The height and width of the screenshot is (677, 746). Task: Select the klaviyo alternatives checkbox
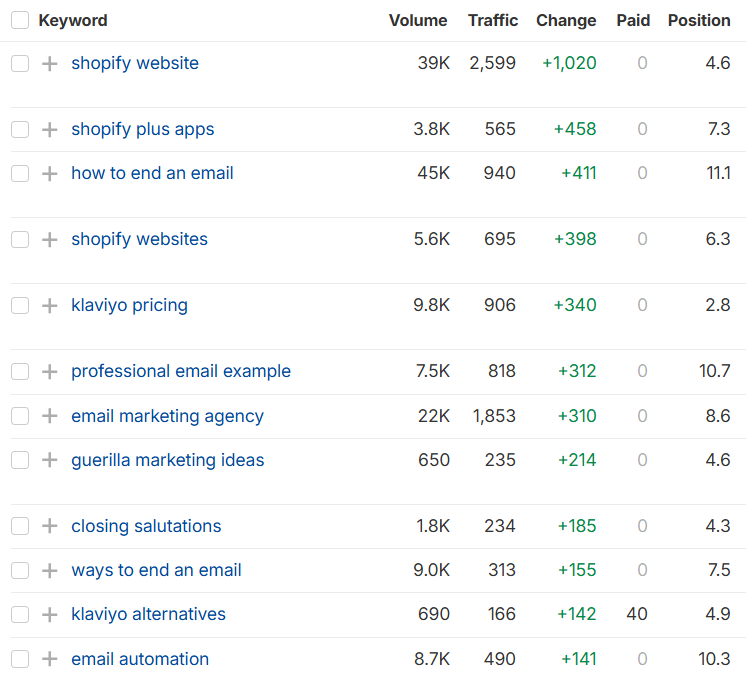point(20,614)
